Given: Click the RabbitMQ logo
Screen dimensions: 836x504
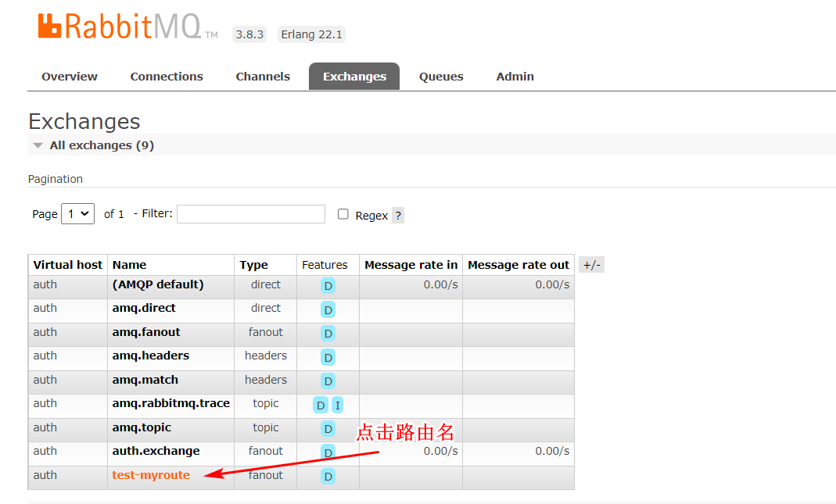Looking at the screenshot, I should point(128,27).
